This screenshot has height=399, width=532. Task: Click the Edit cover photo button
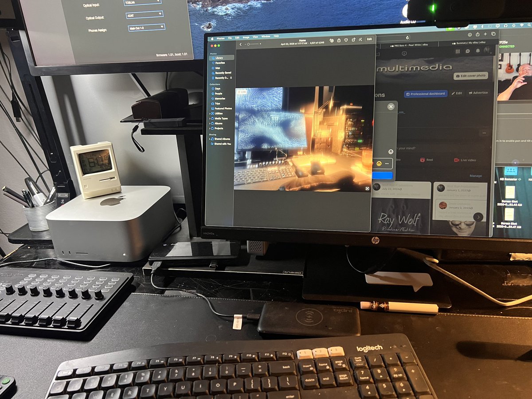pos(471,76)
